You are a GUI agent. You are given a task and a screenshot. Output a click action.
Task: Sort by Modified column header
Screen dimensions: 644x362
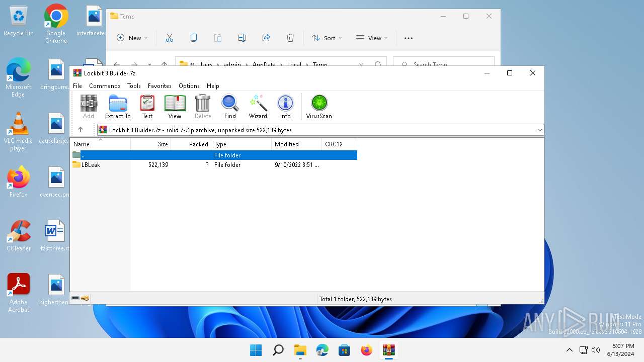tap(297, 144)
